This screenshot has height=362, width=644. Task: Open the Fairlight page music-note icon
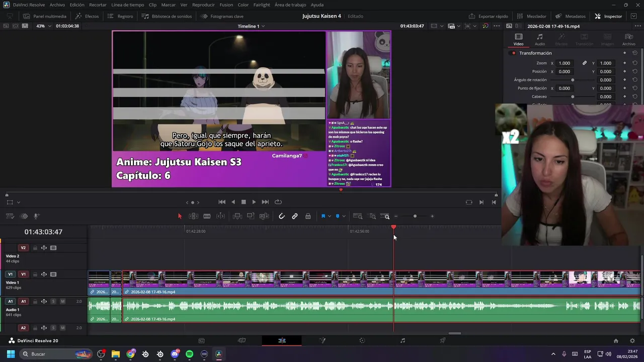click(x=403, y=340)
